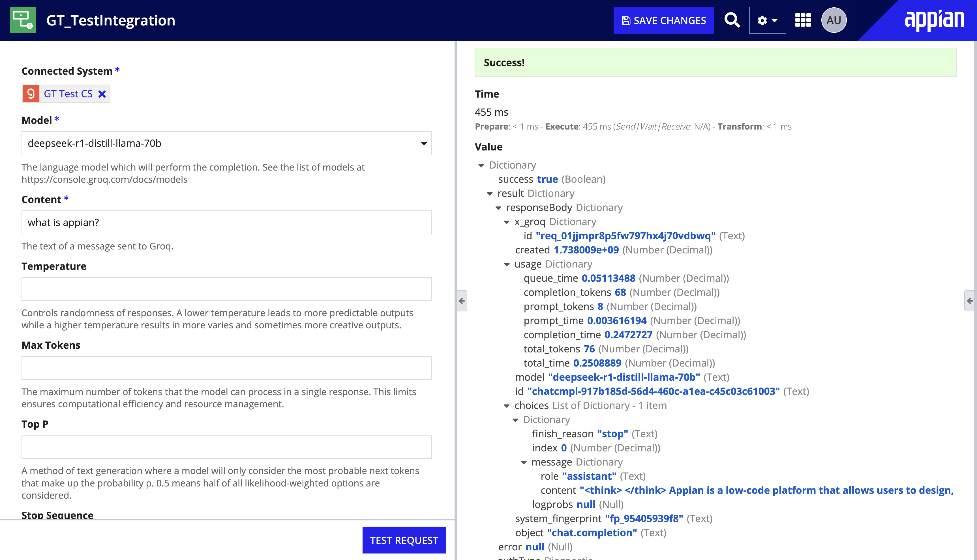Click the integration object icon beside the title
Screen dimensions: 977x560
[23, 20]
